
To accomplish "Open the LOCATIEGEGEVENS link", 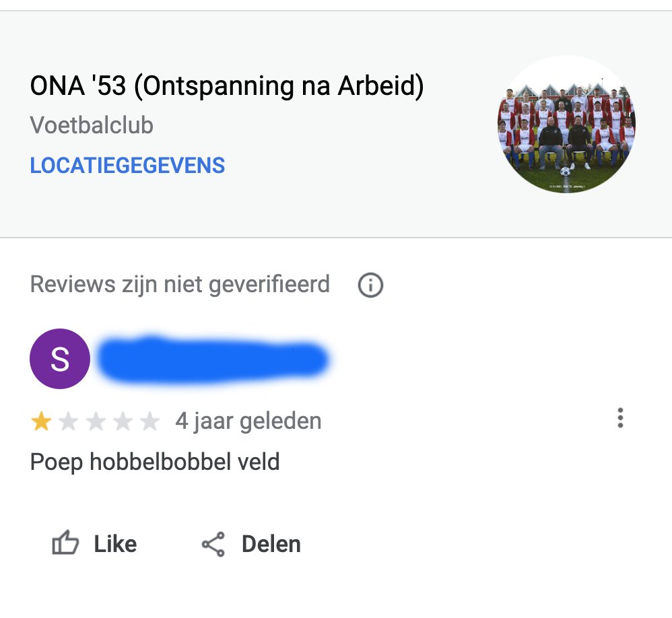I will click(x=127, y=166).
